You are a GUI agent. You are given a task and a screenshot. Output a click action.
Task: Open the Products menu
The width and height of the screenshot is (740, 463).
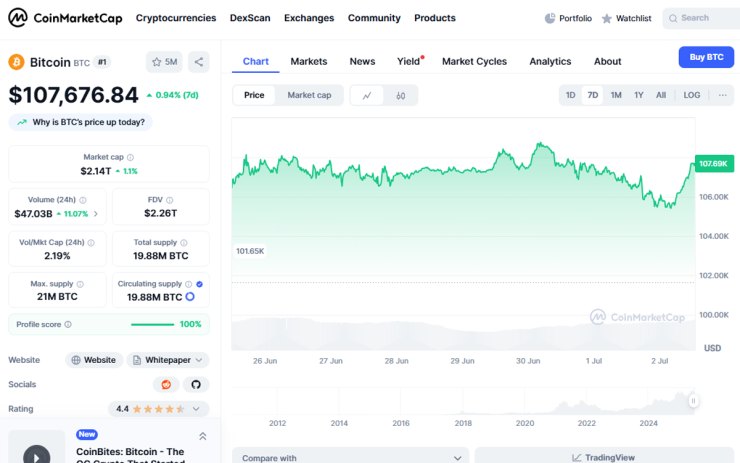[x=435, y=18]
